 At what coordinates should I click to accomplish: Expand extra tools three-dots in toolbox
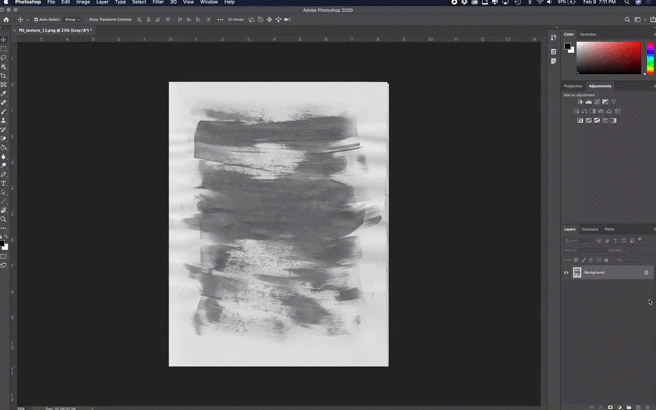click(3, 228)
